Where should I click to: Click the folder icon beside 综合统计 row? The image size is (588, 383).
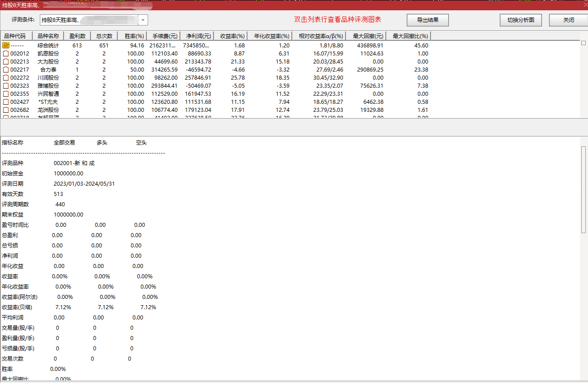tap(6, 45)
